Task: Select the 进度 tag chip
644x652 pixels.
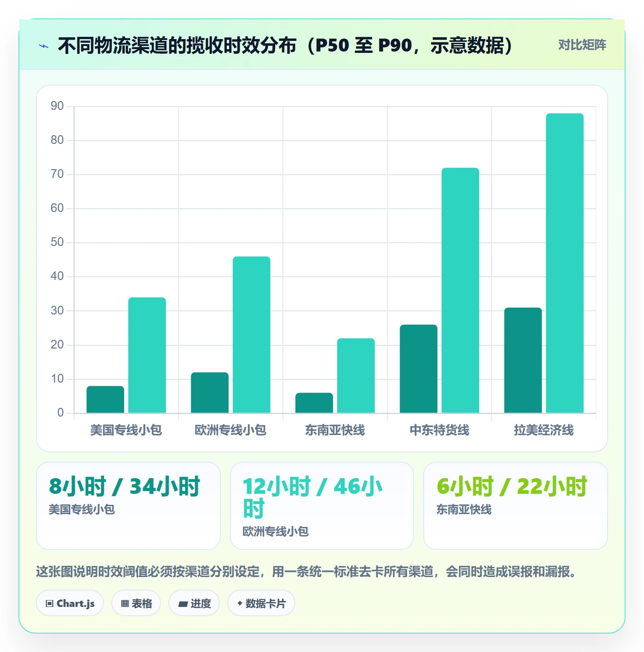Action: tap(194, 603)
